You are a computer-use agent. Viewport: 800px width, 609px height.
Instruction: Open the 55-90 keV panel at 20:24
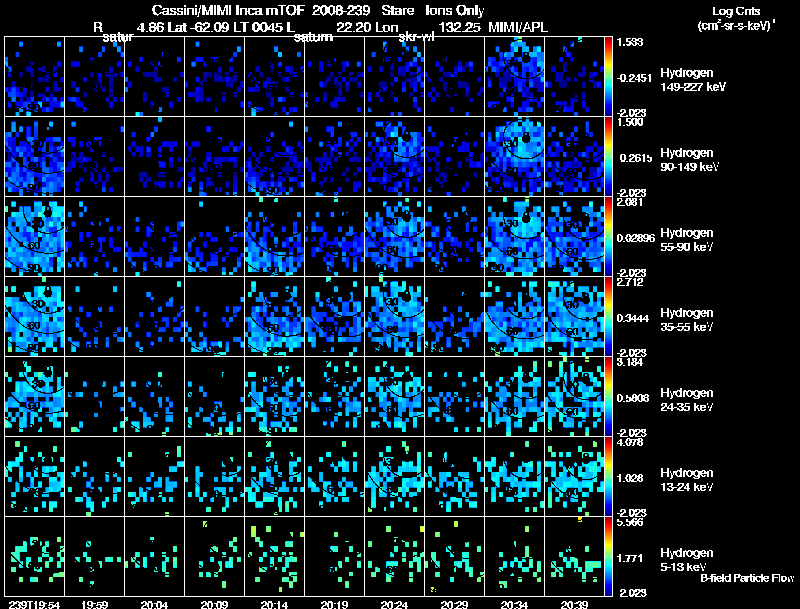click(x=394, y=237)
